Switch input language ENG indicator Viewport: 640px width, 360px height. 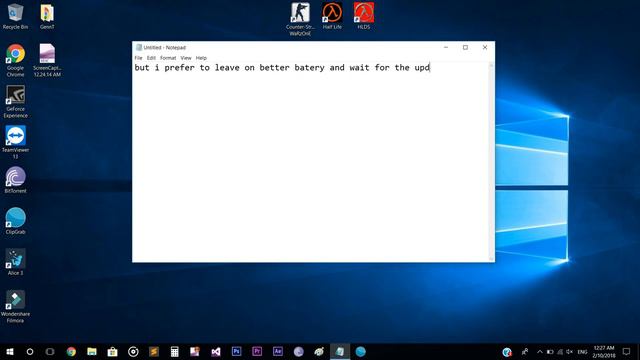[x=582, y=351]
